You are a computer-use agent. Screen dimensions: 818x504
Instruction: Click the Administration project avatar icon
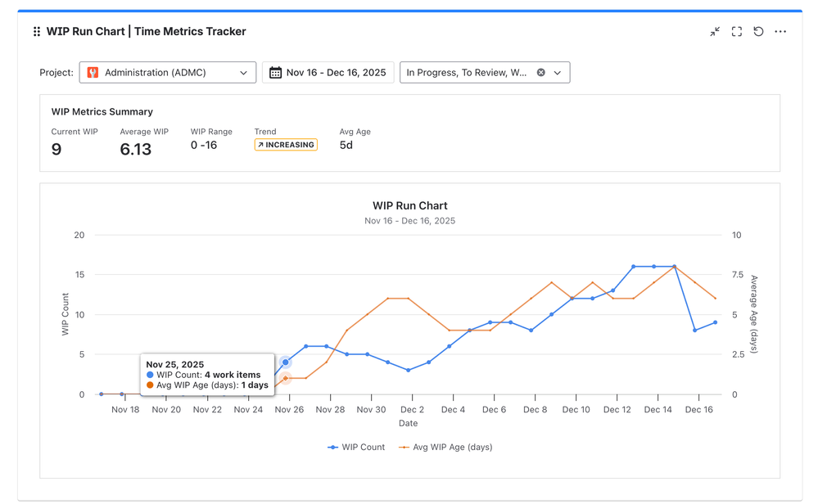(x=93, y=73)
